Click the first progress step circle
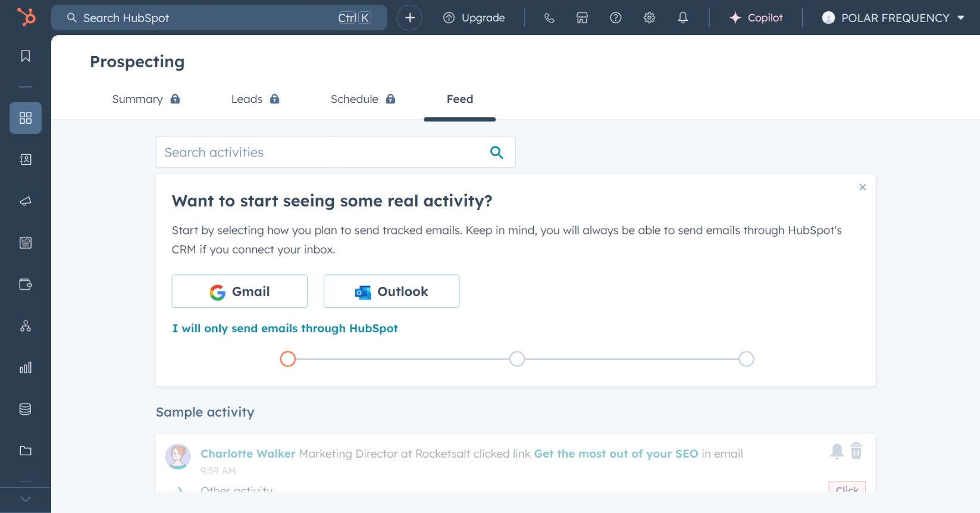Screen dimensions: 980x513 click(288, 359)
